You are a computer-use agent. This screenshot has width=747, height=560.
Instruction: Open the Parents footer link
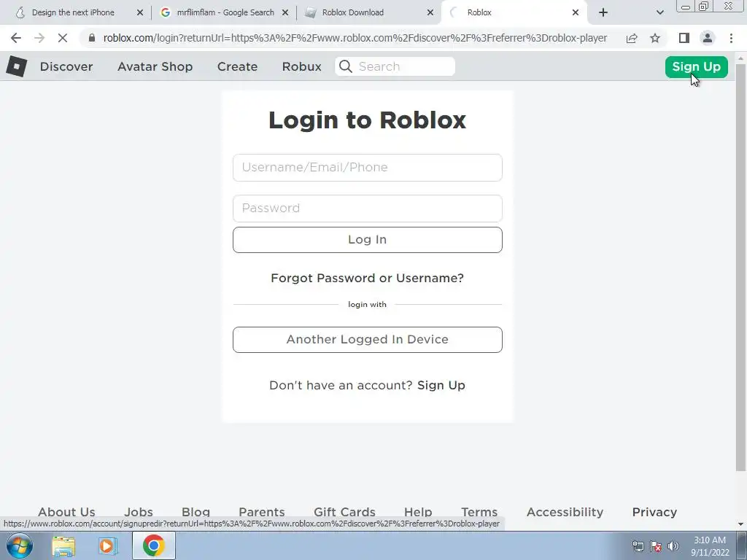(262, 512)
